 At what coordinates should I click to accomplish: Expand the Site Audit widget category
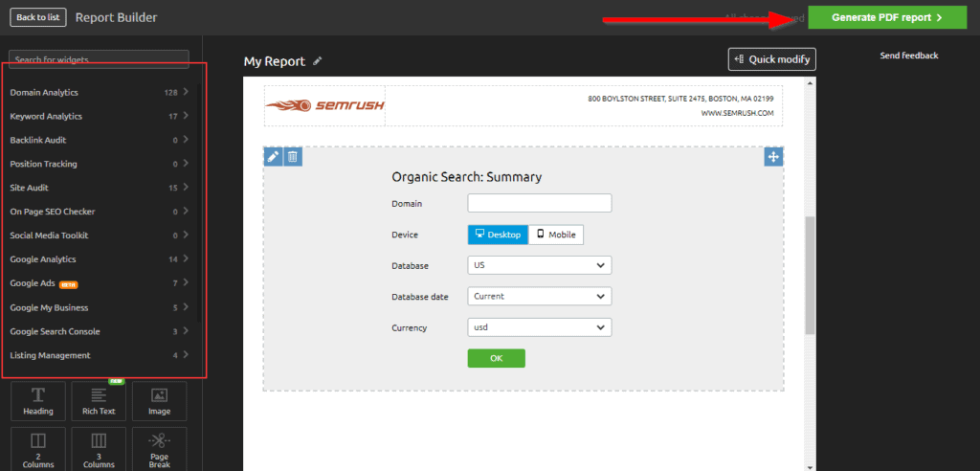coord(99,188)
